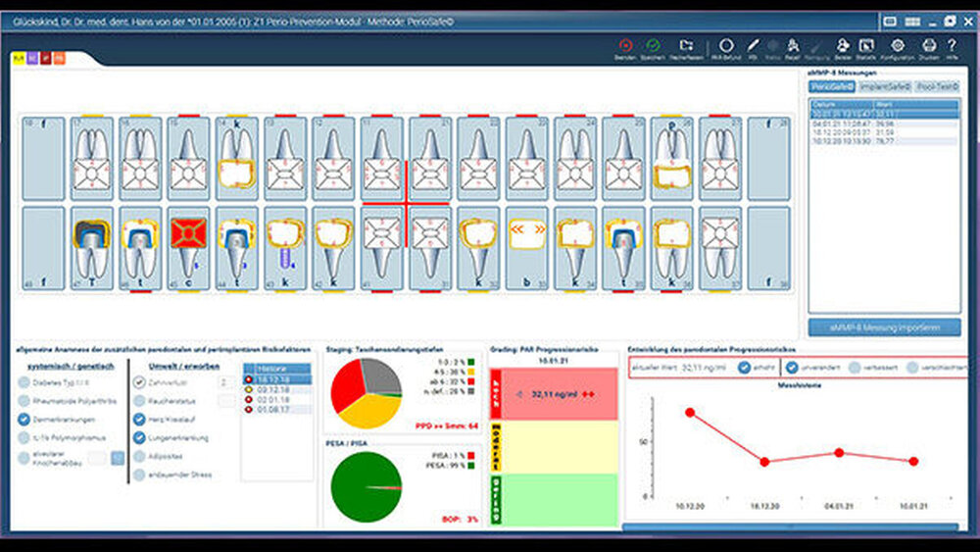This screenshot has width=980, height=552.
Task: Switch to the ImplantSafe tab
Action: [x=886, y=87]
